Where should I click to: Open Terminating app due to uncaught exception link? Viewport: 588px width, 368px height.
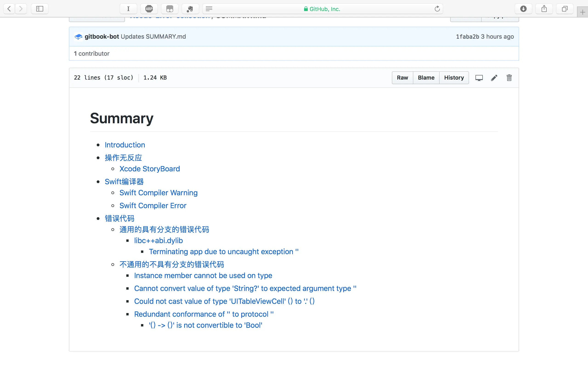(223, 252)
